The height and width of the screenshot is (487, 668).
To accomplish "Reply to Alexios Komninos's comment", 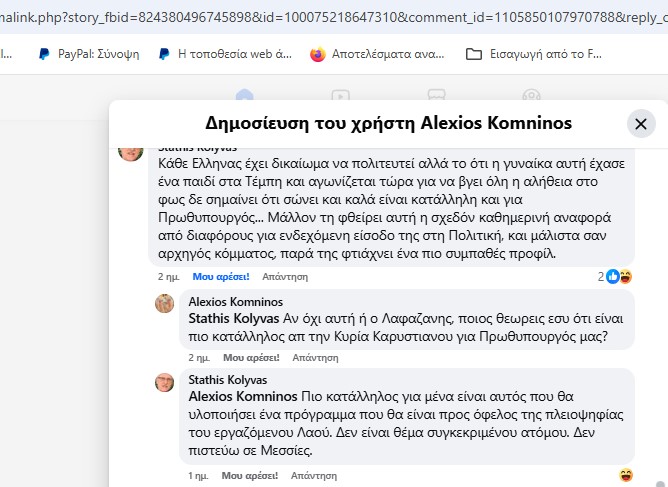I will [315, 357].
